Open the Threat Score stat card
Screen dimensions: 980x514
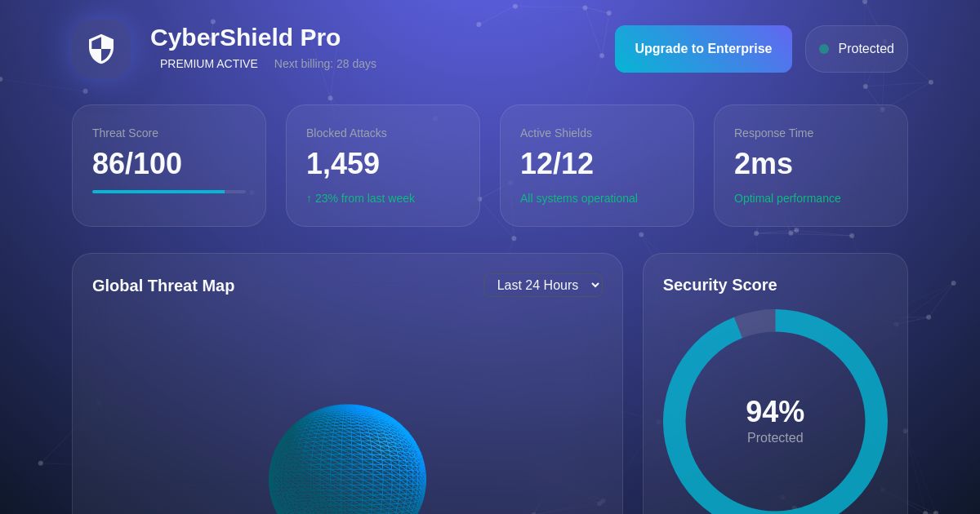point(169,163)
